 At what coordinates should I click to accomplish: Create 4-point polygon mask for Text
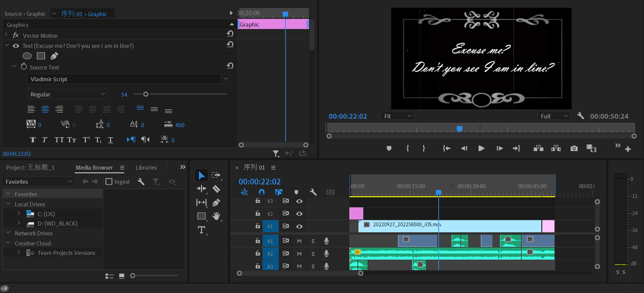(41, 56)
